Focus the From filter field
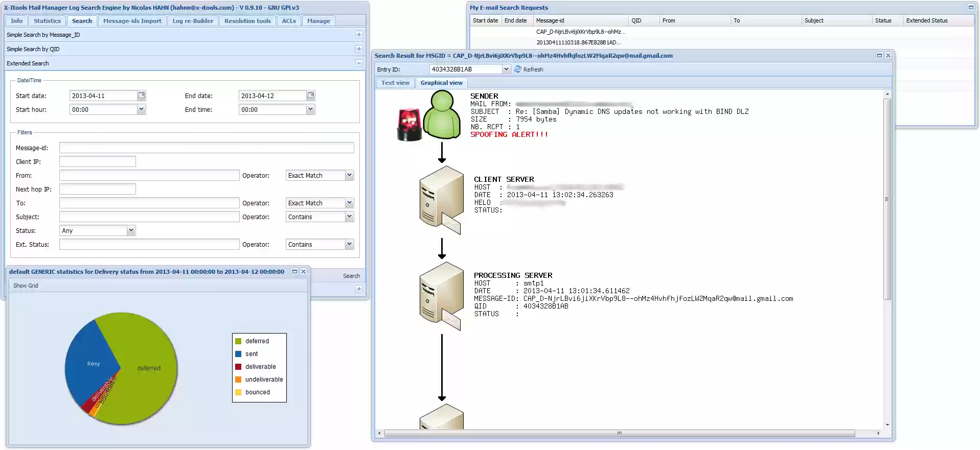Screen dimensions: 980x450 click(x=149, y=175)
